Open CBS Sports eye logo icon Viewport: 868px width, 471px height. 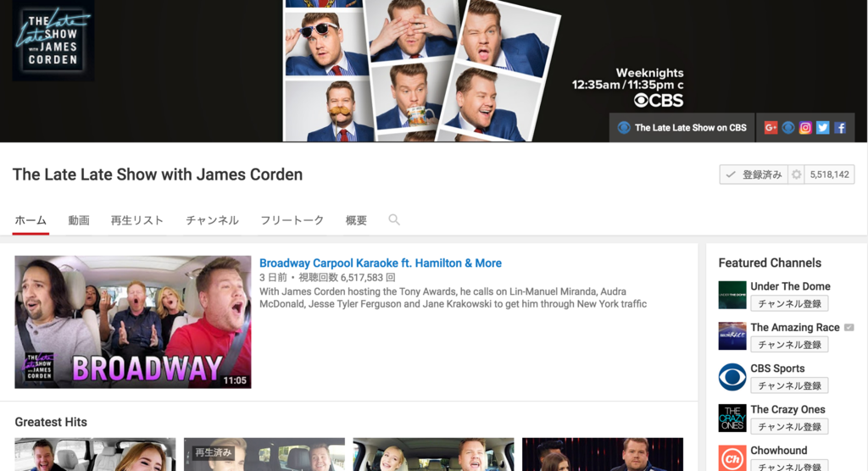[732, 377]
